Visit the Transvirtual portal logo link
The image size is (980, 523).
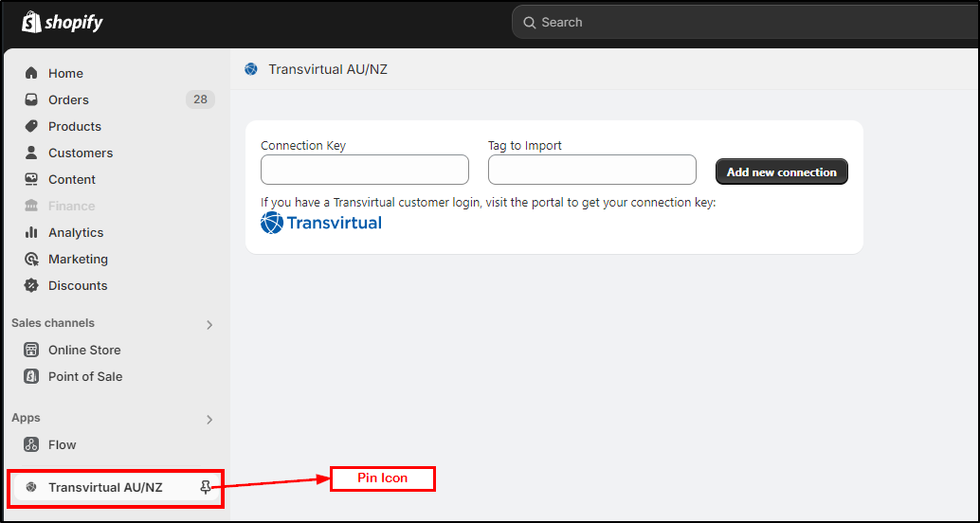click(320, 223)
